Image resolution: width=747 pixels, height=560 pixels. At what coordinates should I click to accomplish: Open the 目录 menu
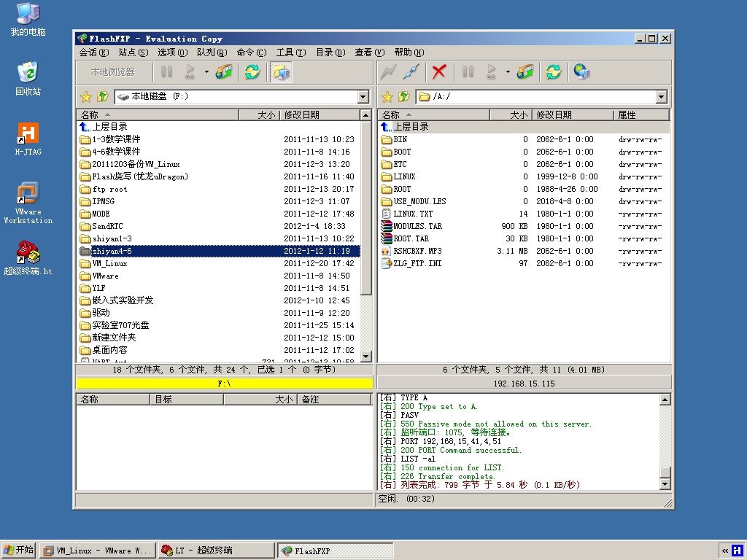point(330,52)
